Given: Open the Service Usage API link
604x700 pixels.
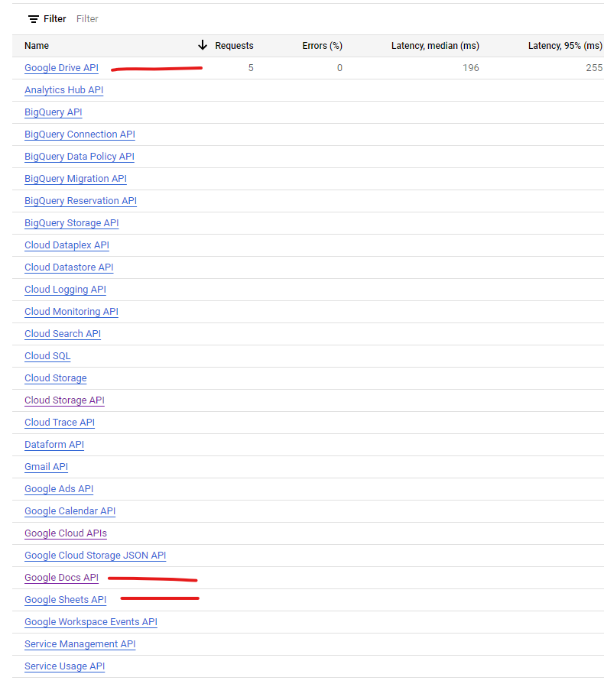Looking at the screenshot, I should click(x=65, y=666).
